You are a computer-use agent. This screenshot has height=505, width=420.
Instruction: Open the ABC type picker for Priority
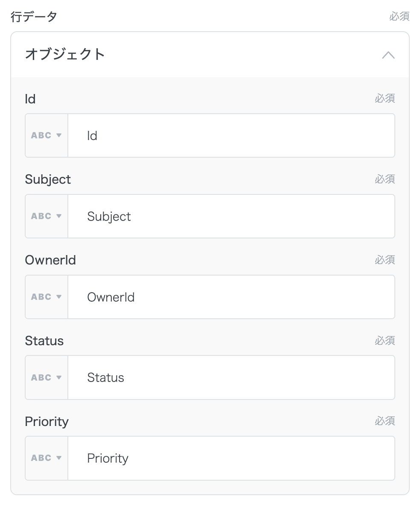point(47,458)
